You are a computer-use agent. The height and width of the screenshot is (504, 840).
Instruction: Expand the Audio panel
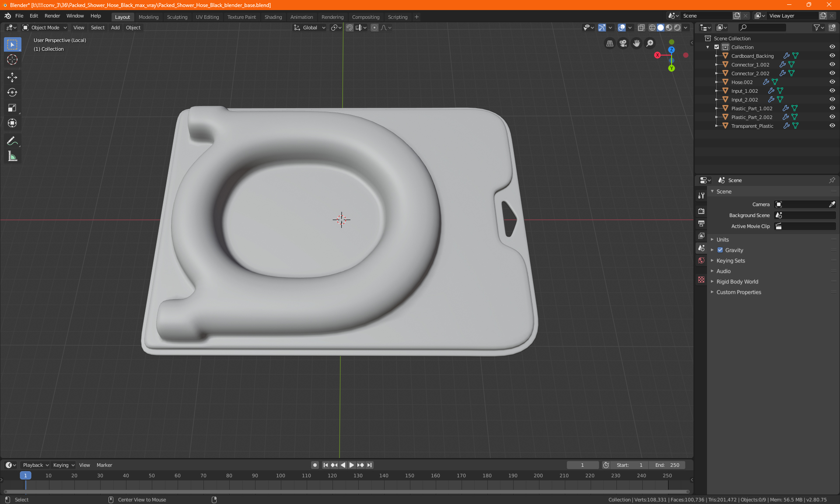click(x=724, y=271)
